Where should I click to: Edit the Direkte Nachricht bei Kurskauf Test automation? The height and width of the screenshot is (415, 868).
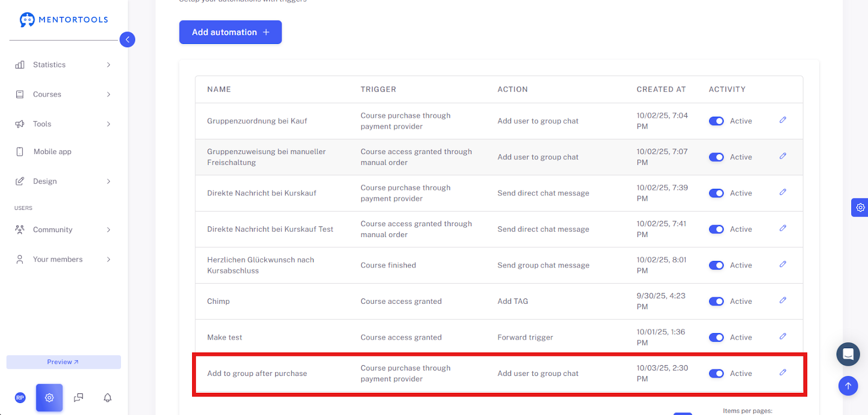coord(783,228)
